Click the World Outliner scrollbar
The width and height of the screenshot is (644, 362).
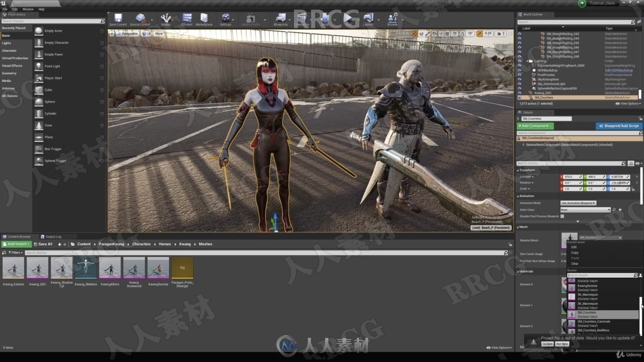click(640, 95)
